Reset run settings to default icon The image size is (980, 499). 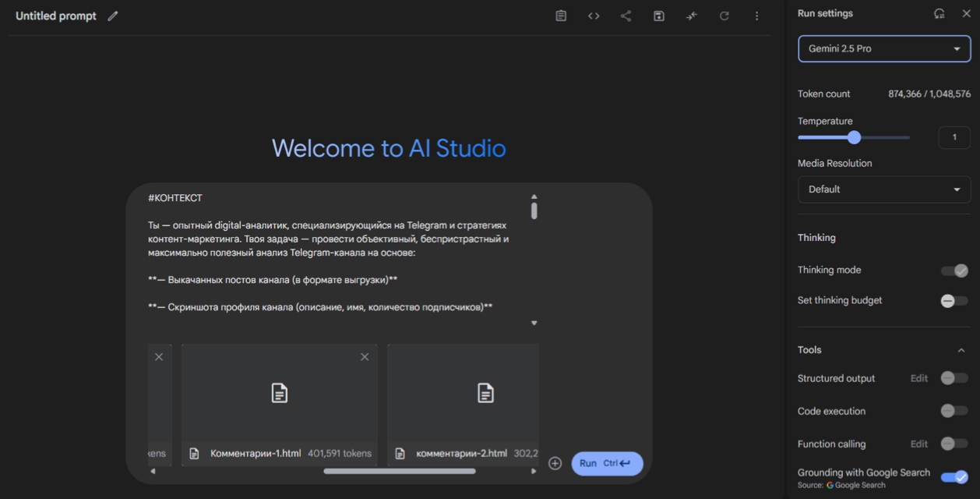pos(939,13)
